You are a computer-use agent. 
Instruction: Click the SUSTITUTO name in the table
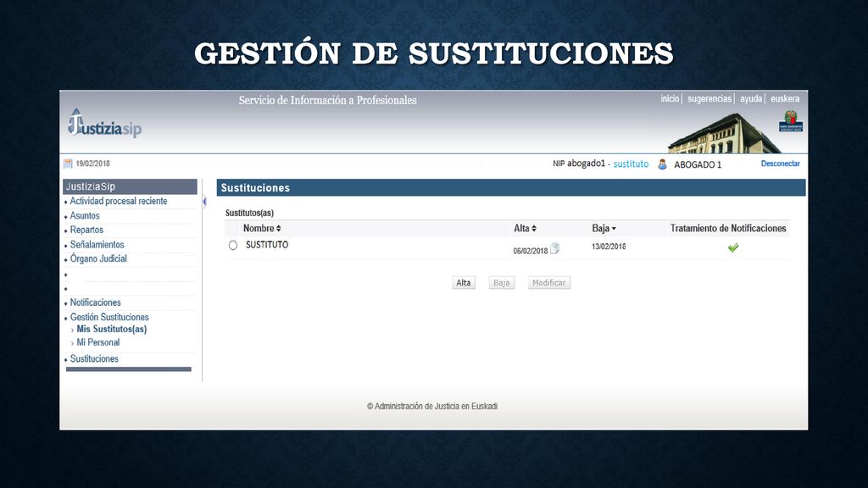click(x=267, y=245)
